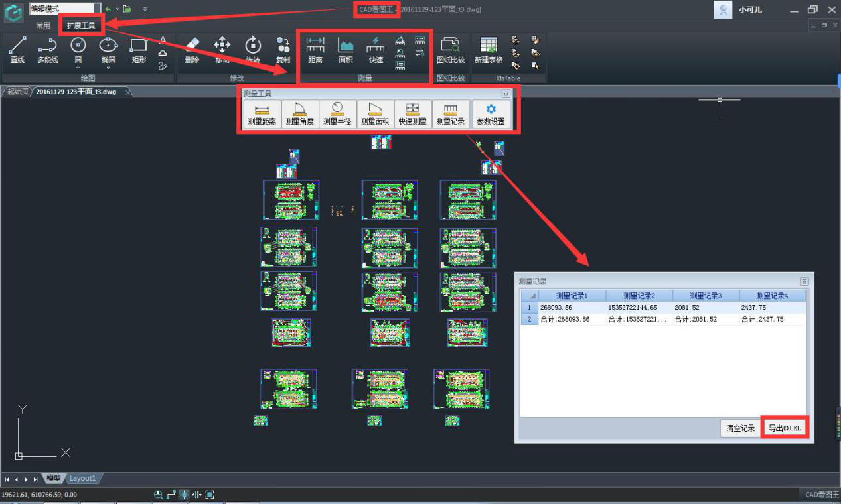Click the 导出EXCEL button
Viewport: 841px width, 504px height.
coord(785,428)
